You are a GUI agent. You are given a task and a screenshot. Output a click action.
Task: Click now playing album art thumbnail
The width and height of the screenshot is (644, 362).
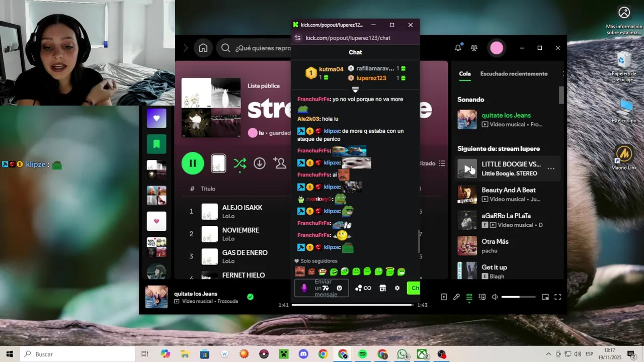click(x=156, y=297)
